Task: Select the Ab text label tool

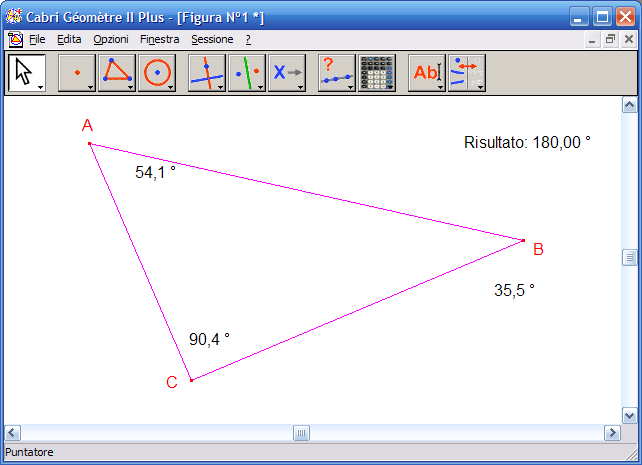Action: click(427, 72)
